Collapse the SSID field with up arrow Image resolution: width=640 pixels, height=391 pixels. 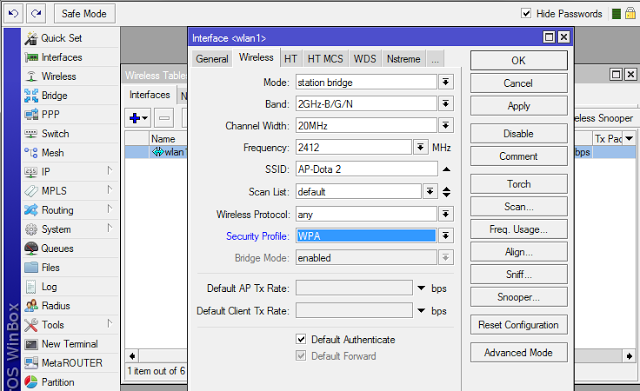click(447, 169)
